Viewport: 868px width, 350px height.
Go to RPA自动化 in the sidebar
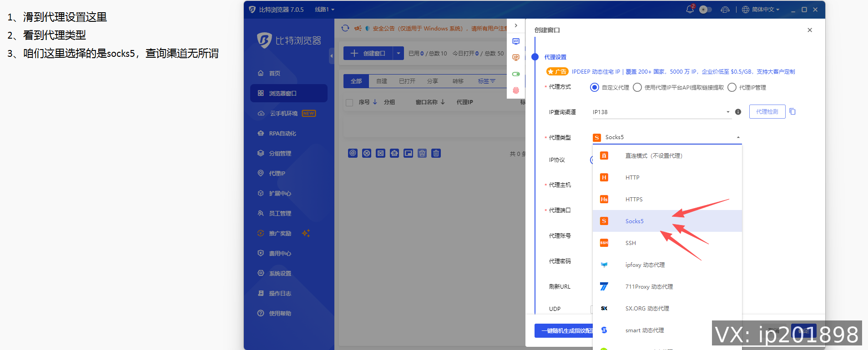coord(277,133)
